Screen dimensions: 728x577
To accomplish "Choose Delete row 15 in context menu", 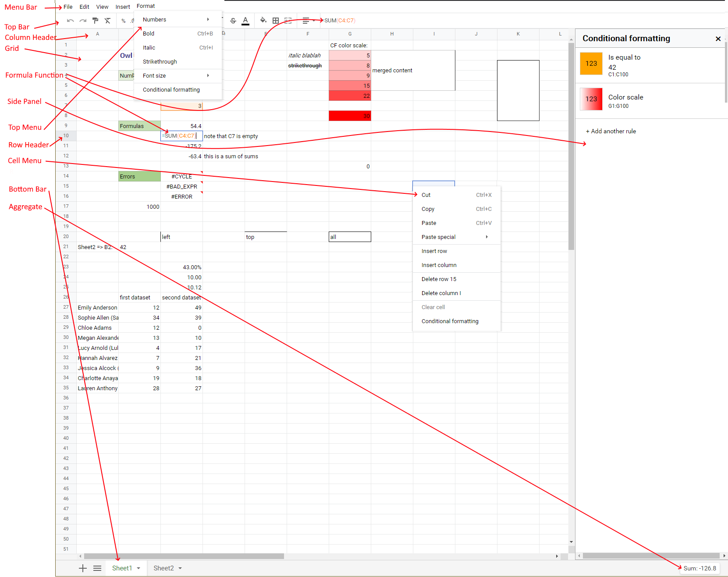I will [x=457, y=279].
